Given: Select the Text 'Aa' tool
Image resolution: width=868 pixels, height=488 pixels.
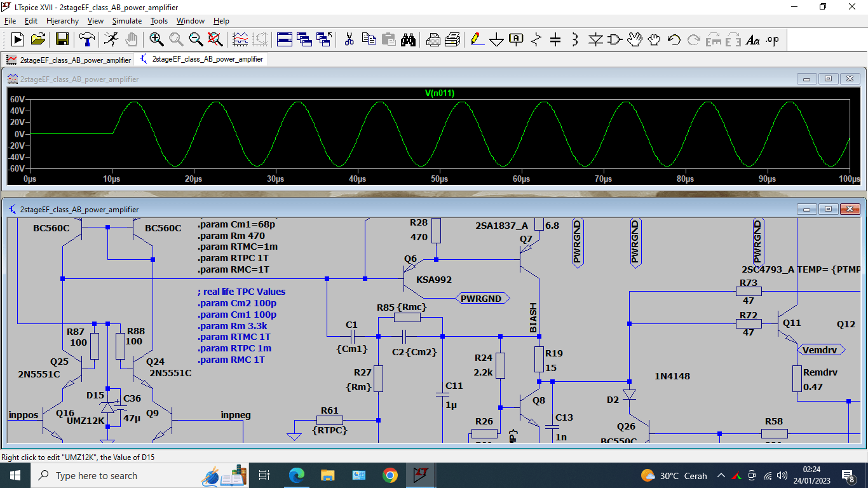Looking at the screenshot, I should [752, 39].
